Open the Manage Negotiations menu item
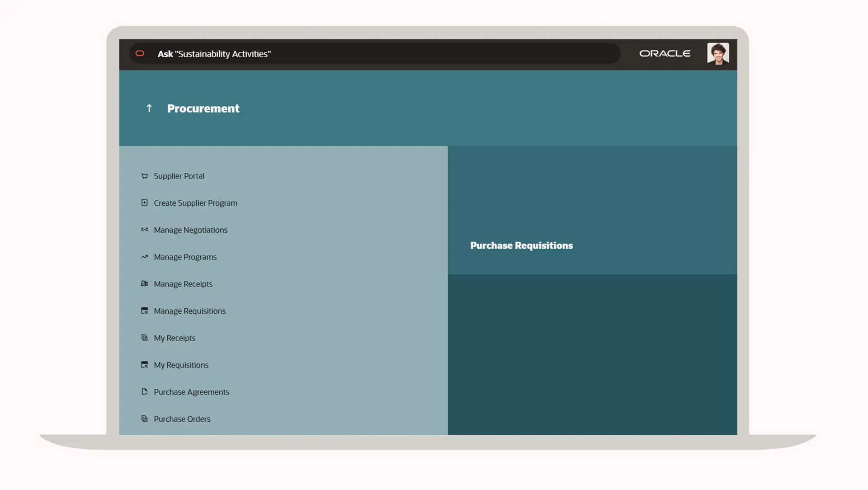 click(190, 230)
